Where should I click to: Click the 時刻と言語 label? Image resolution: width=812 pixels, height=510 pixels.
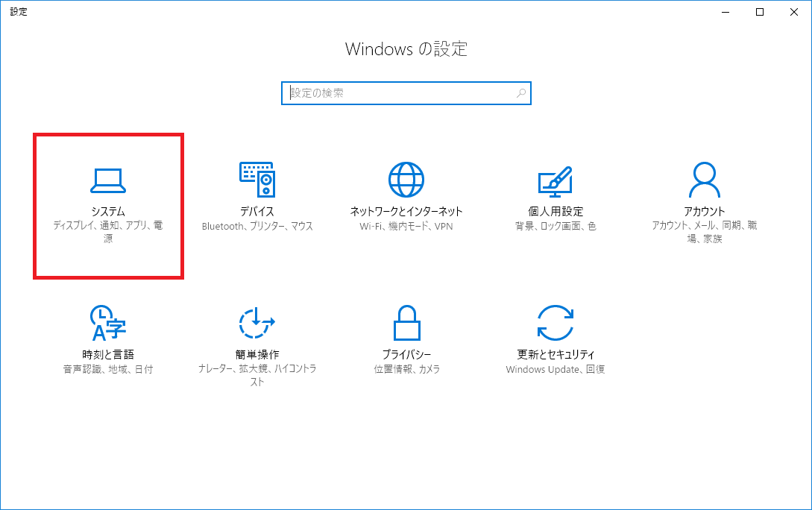pos(107,354)
